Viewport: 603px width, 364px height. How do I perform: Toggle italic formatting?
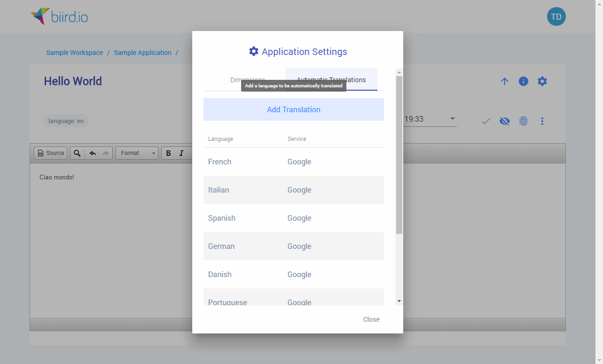pos(181,153)
